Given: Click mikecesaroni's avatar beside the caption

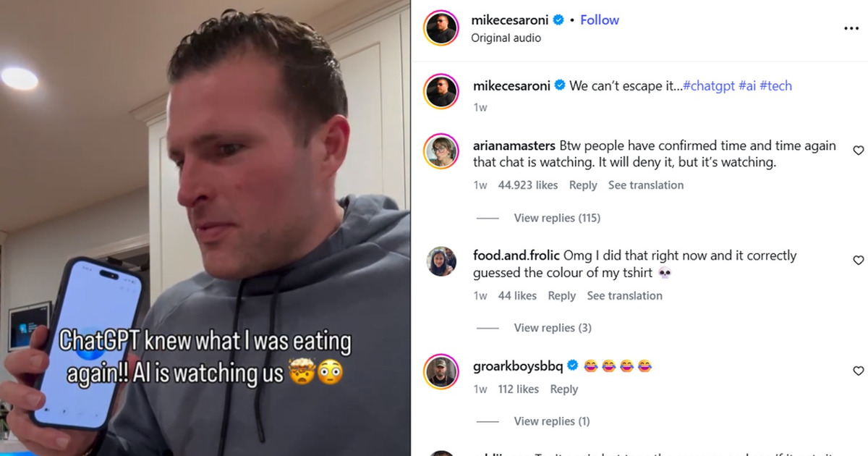Looking at the screenshot, I should click(441, 92).
